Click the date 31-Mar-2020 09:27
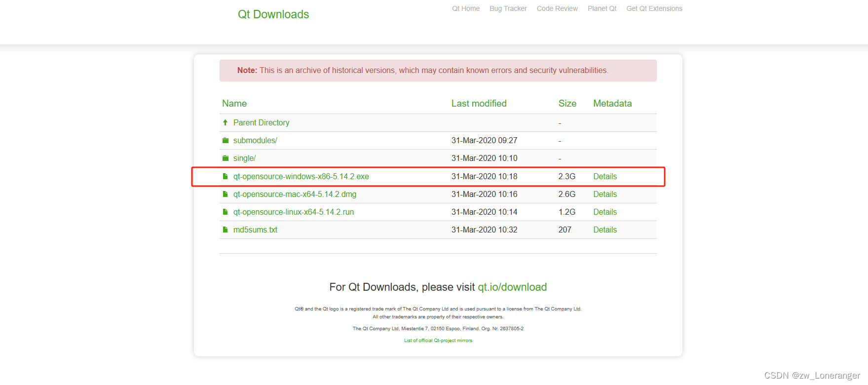Image resolution: width=868 pixels, height=385 pixels. pyautogui.click(x=485, y=141)
